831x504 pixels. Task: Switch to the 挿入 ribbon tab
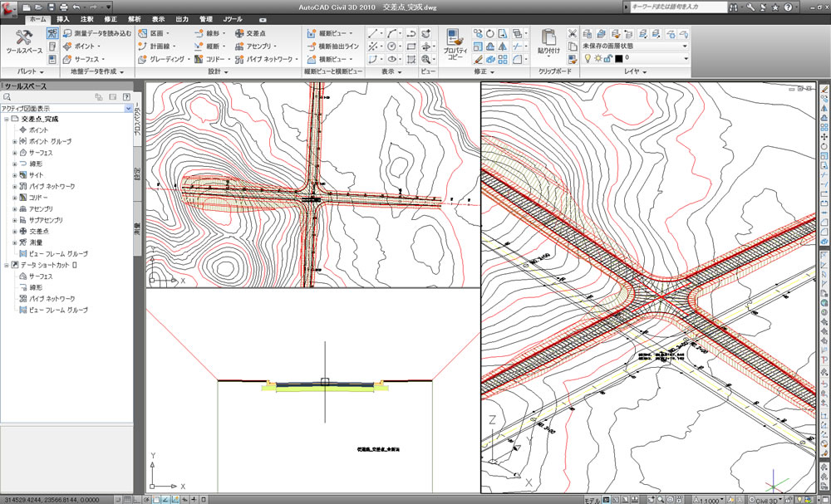point(63,19)
